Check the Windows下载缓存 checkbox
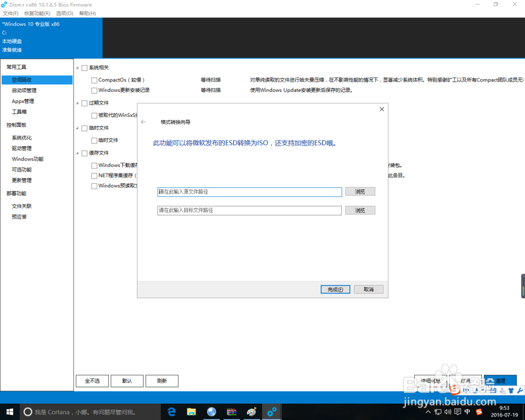 pos(94,165)
